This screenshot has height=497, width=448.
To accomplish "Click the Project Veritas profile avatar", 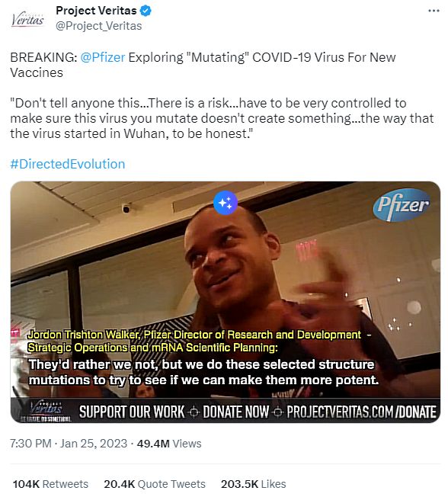I will click(27, 20).
